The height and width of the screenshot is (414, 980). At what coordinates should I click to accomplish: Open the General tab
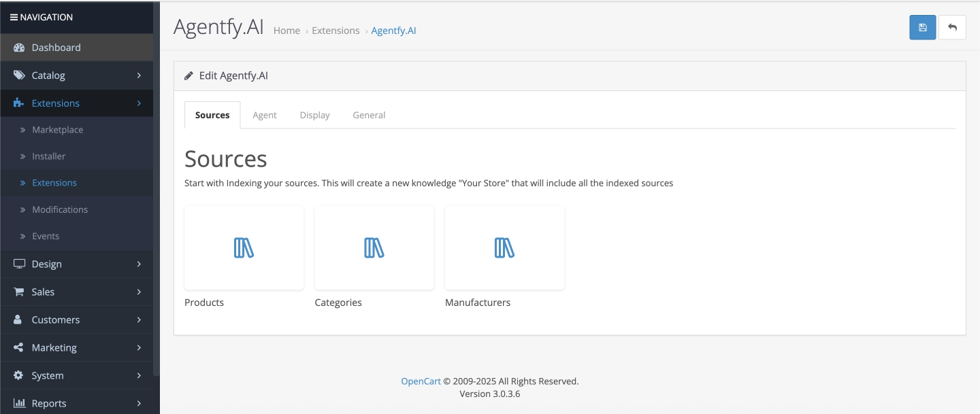pyautogui.click(x=369, y=115)
